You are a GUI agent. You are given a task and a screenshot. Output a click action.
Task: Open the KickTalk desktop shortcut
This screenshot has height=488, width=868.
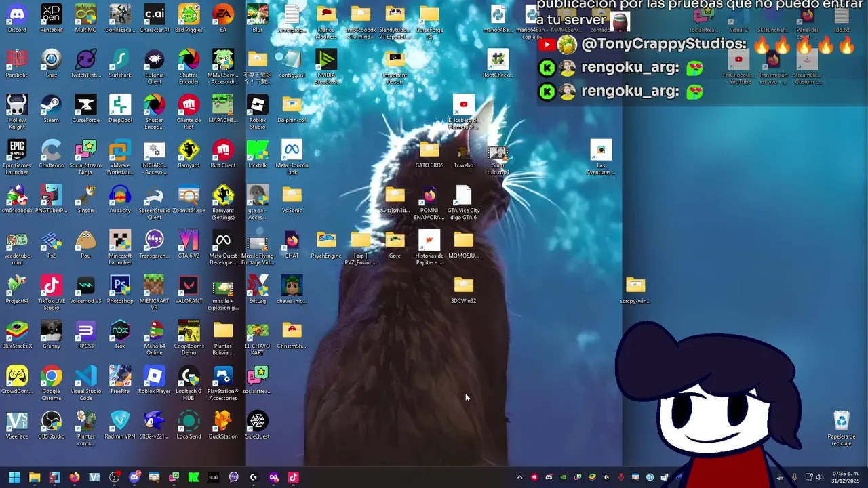pos(258,154)
